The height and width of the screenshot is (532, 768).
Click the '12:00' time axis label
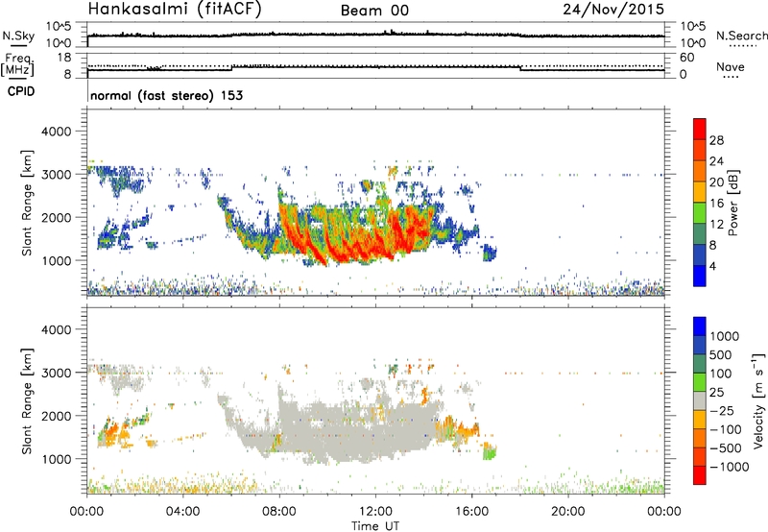click(375, 512)
